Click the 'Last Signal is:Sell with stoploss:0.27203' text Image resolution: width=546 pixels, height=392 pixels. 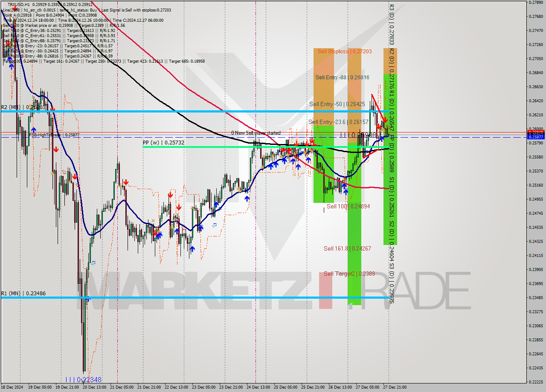tap(136, 9)
